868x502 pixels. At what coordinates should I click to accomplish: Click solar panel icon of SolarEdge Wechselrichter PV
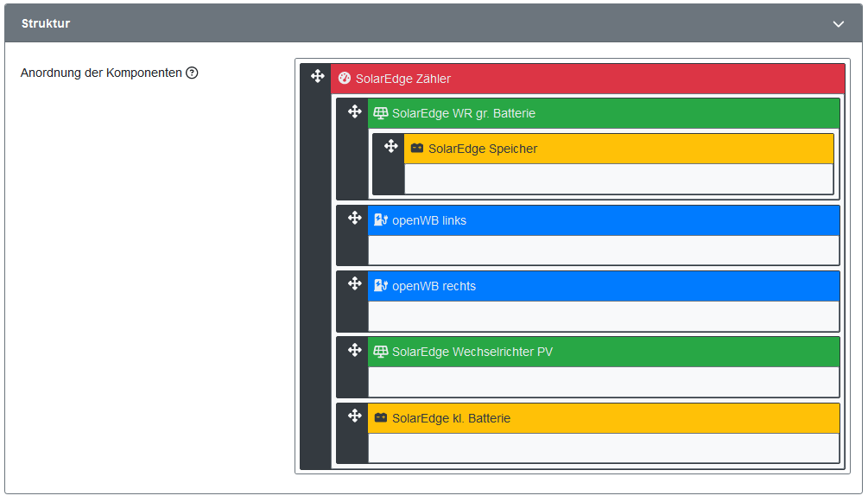(381, 352)
